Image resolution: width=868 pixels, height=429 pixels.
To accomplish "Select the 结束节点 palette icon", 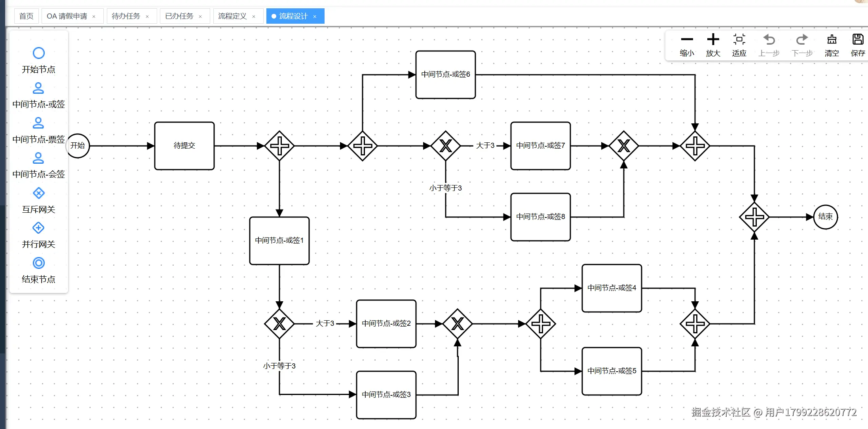I will click(38, 263).
